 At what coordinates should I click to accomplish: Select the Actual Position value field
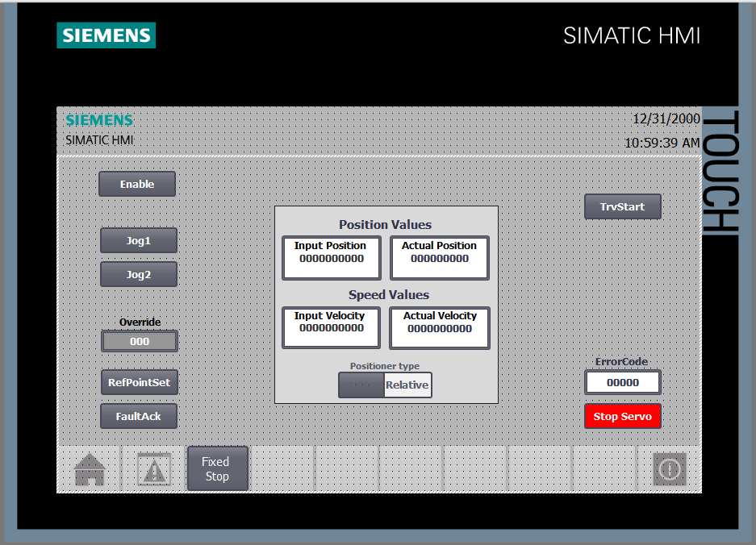tap(440, 258)
